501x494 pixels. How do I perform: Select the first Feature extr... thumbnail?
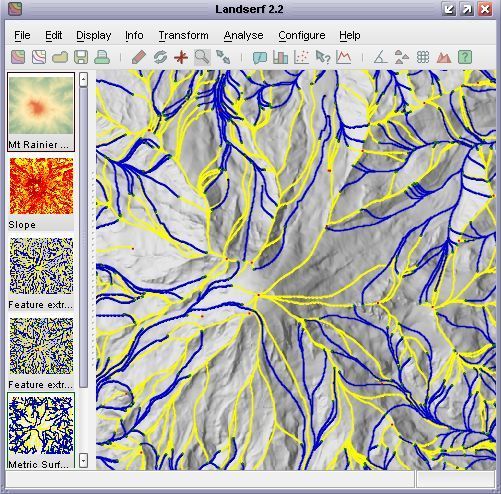pos(41,266)
